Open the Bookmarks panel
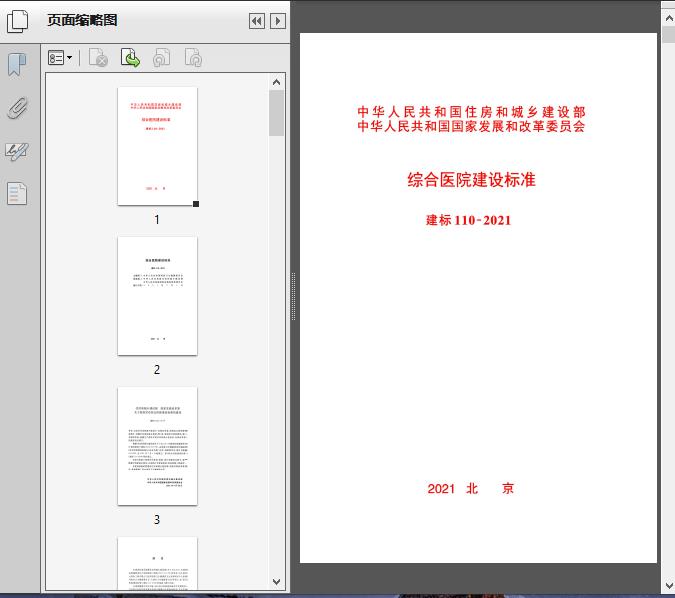This screenshot has height=598, width=675. pyautogui.click(x=17, y=65)
